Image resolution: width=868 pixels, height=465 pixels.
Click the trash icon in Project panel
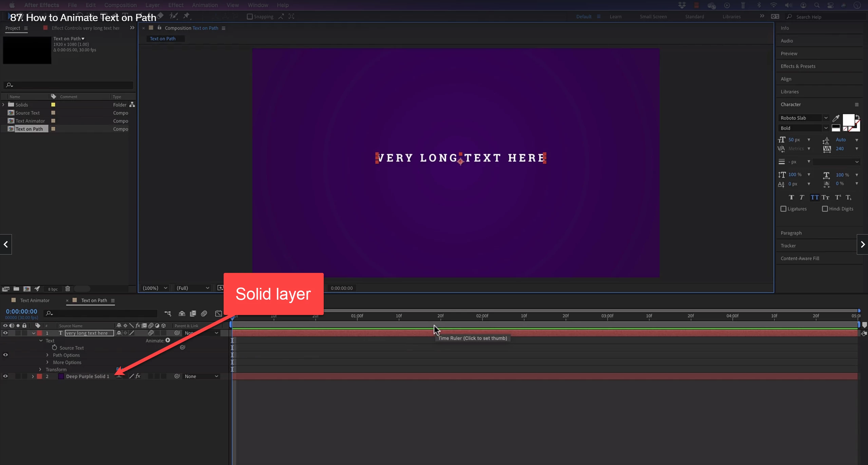click(x=68, y=289)
